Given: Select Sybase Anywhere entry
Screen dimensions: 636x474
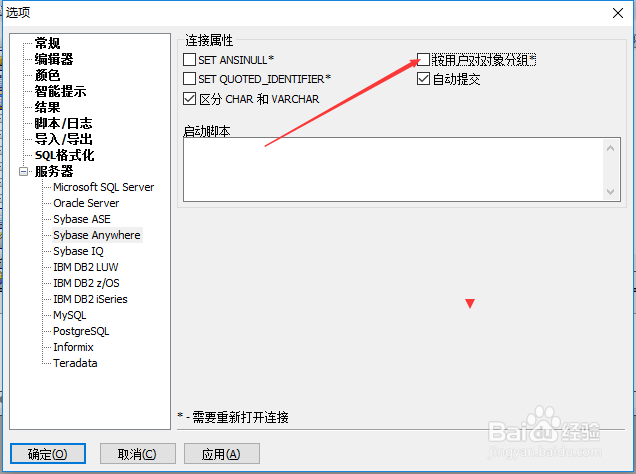Looking at the screenshot, I should click(x=97, y=235).
